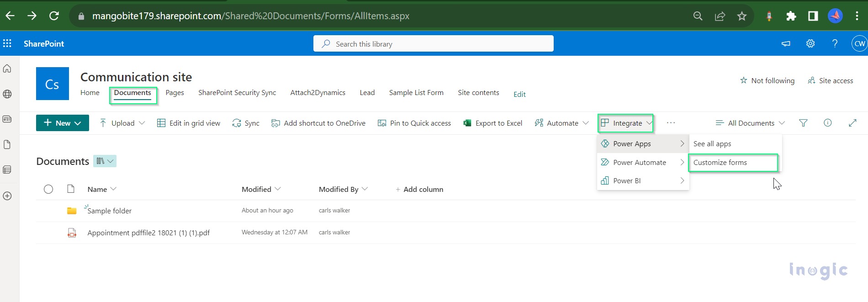Click Pin to Quick access
The height and width of the screenshot is (302, 868).
pyautogui.click(x=414, y=123)
